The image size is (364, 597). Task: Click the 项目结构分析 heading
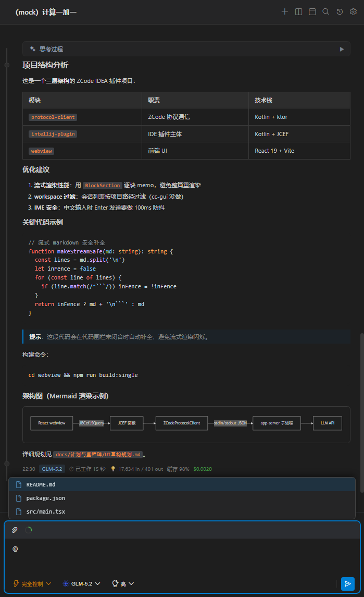[45, 65]
